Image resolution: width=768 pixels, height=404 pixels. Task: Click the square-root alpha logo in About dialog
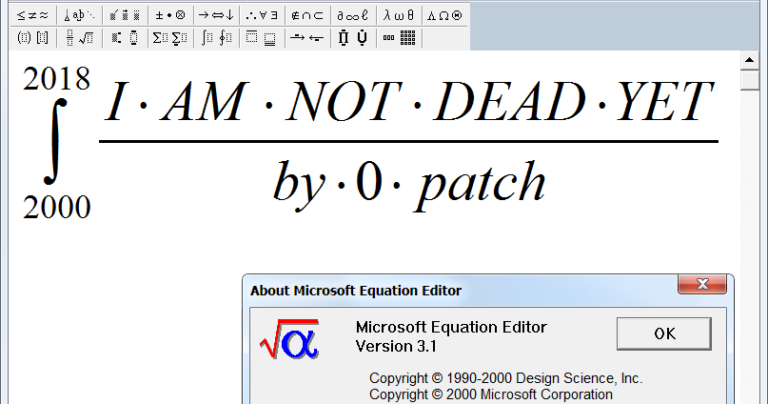289,338
